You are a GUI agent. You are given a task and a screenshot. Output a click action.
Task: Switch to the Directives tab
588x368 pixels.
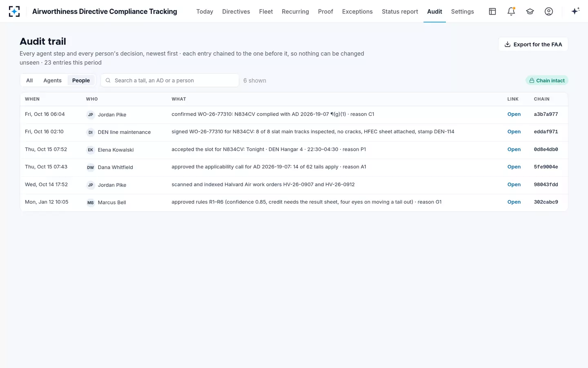236,11
